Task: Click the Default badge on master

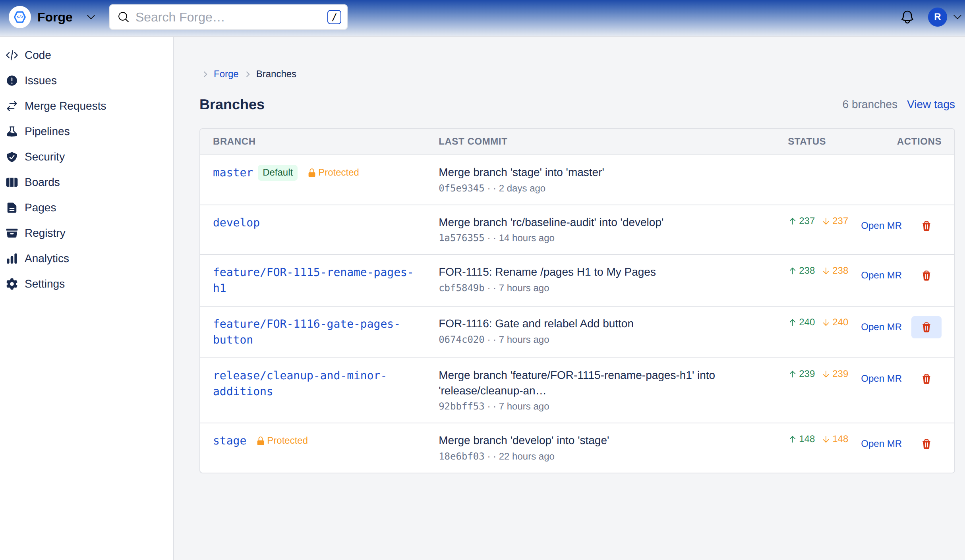Action: click(x=278, y=173)
